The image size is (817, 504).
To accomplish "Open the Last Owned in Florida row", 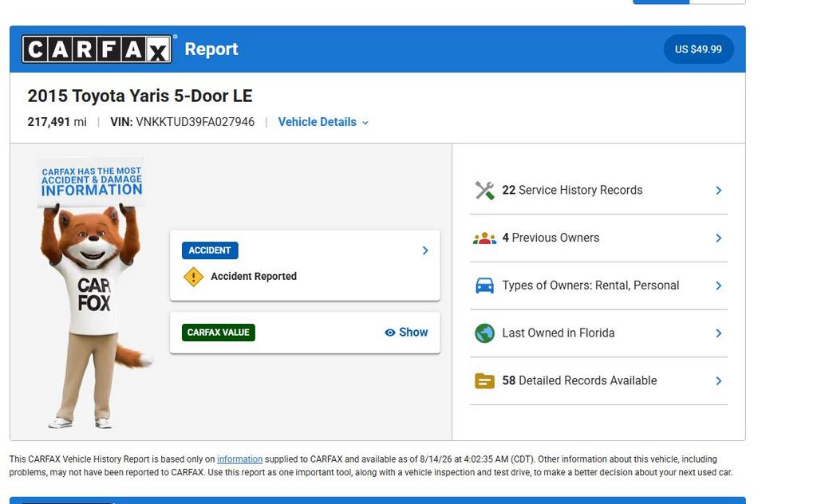I will (598, 333).
